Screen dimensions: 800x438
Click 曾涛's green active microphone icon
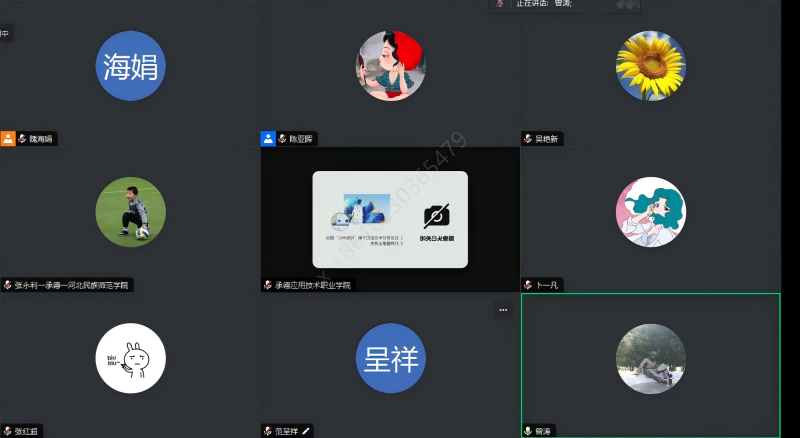tap(528, 431)
